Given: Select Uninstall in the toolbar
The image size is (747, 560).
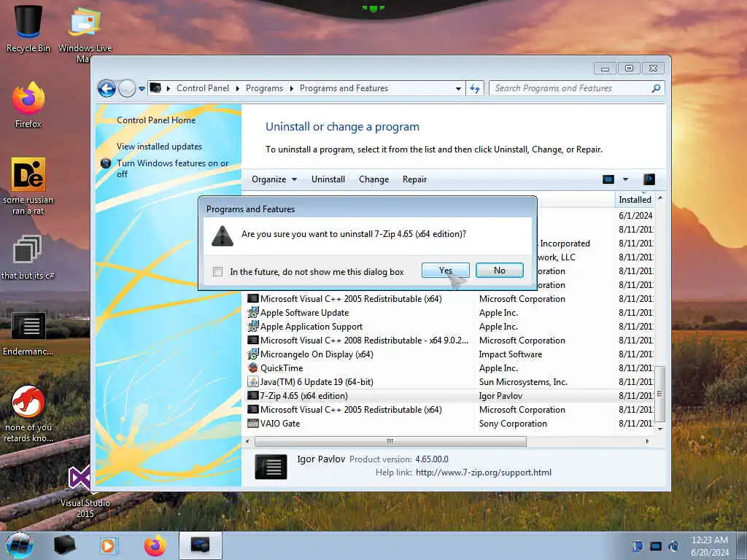Looking at the screenshot, I should (328, 179).
